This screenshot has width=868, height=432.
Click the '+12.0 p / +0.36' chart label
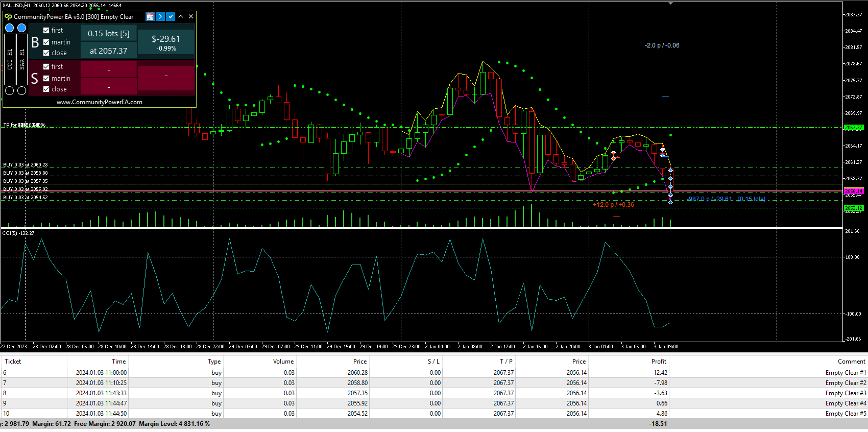click(x=613, y=205)
